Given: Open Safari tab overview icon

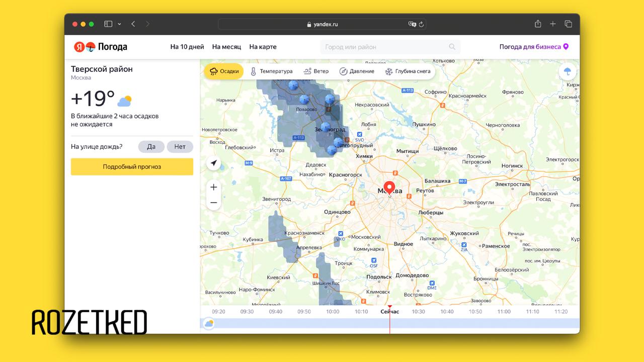Looking at the screenshot, I should click(569, 24).
